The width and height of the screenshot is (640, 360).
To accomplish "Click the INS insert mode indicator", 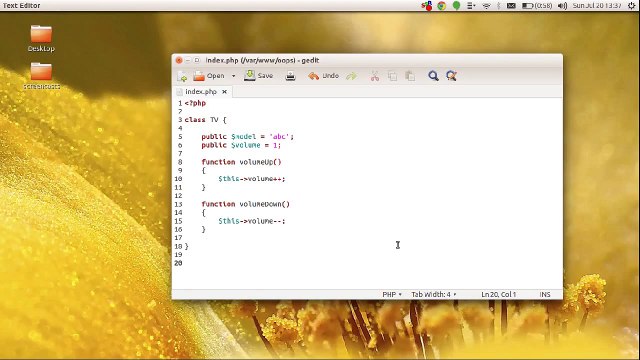I will click(545, 294).
